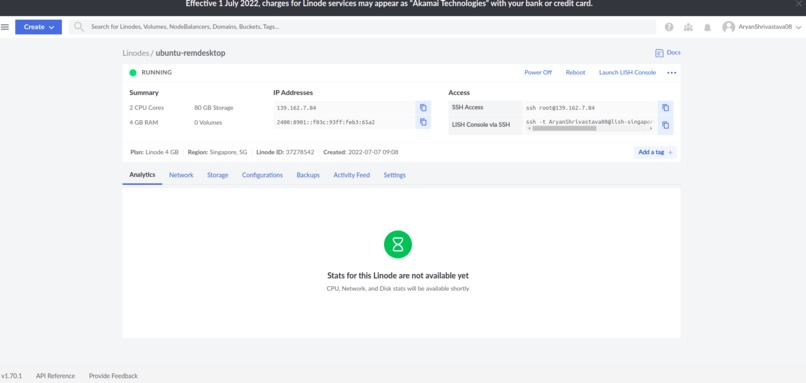The image size is (806, 383).
Task: Open the Settings tab
Action: tap(394, 175)
